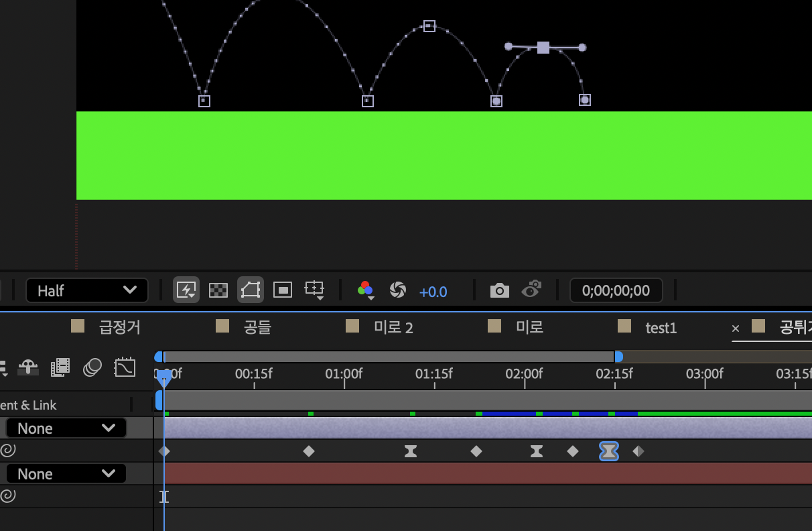
Task: Switch to the test1 composition tab
Action: tap(661, 328)
